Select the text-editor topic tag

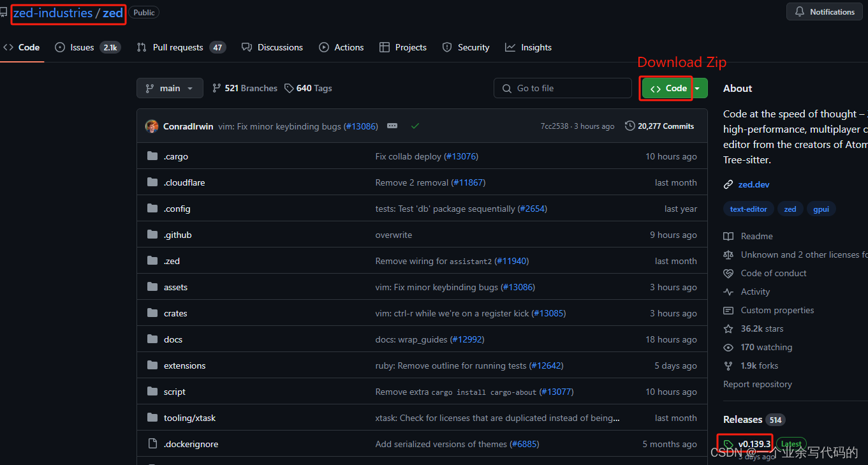tap(749, 209)
